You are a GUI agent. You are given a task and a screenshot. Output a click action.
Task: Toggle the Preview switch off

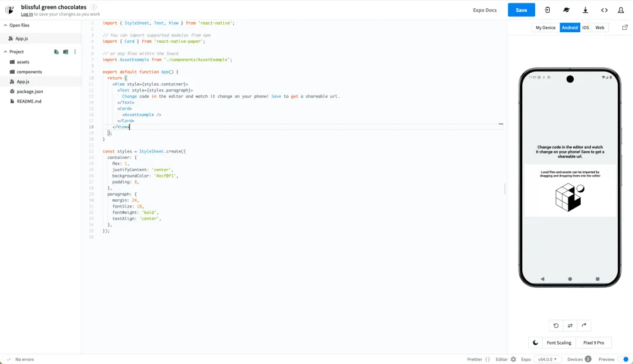(x=623, y=359)
